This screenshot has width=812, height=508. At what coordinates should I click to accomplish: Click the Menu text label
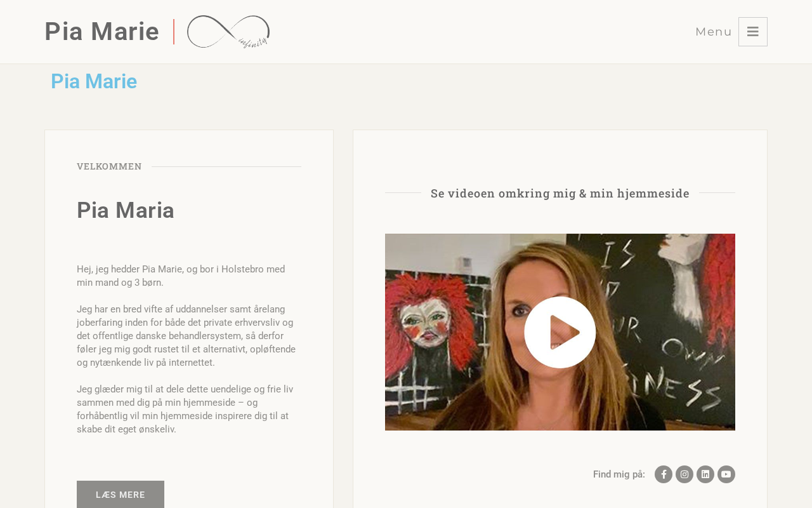714,32
